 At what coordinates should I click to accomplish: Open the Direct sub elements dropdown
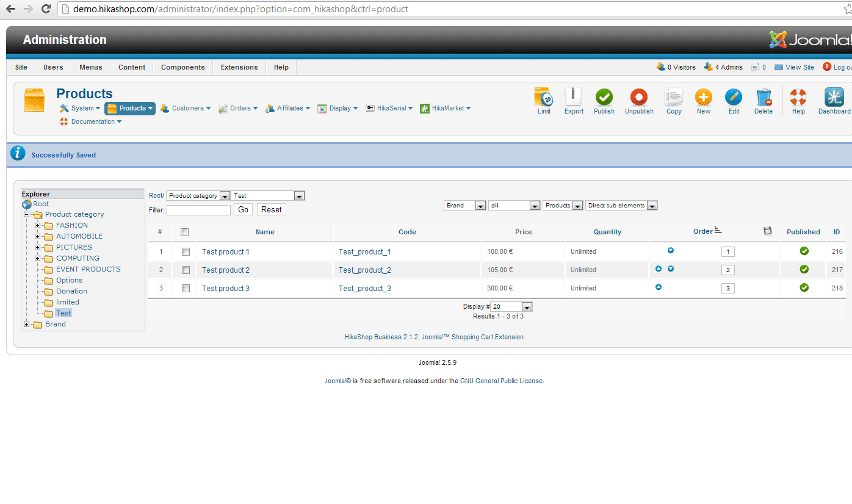(x=621, y=206)
